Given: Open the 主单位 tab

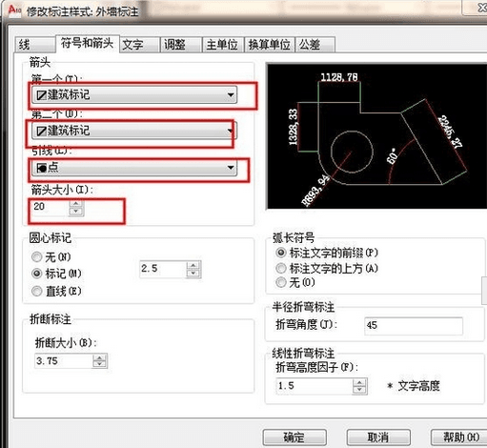Looking at the screenshot, I should coord(223,45).
